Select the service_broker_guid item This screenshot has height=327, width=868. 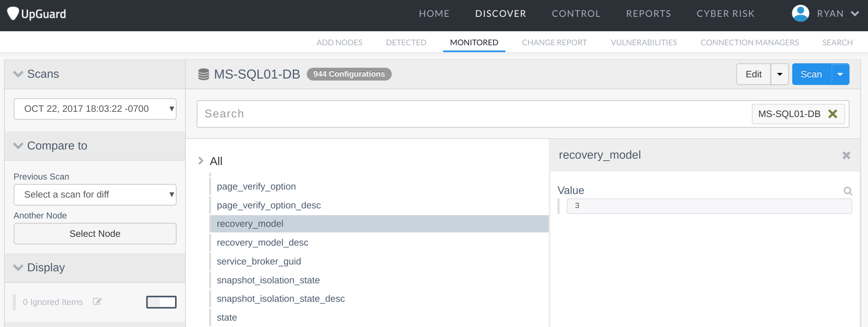point(259,261)
